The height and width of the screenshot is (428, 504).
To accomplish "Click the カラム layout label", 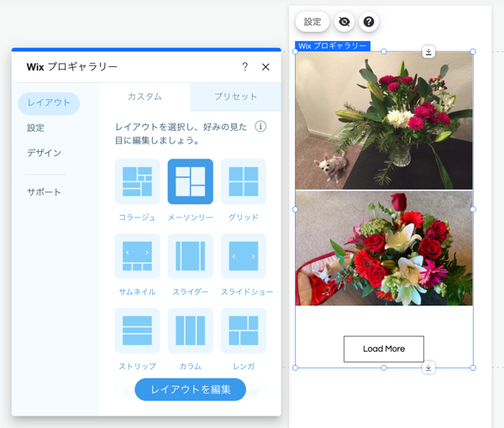I will pos(191,367).
